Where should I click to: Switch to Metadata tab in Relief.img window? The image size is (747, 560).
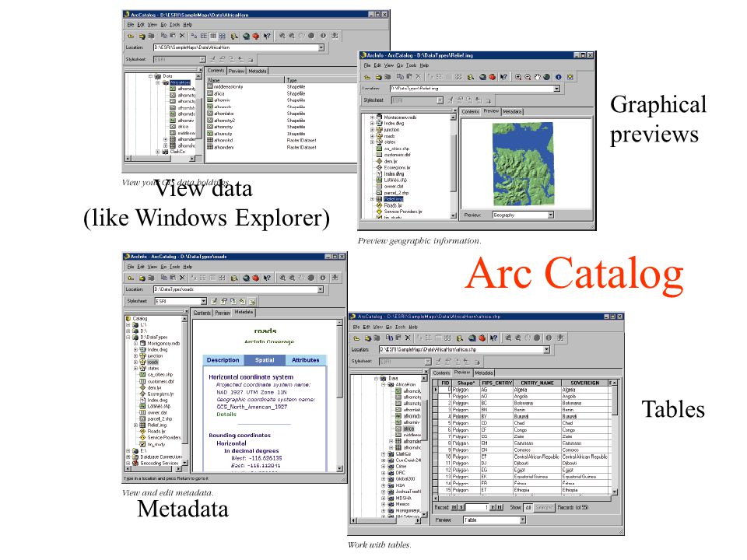coord(512,111)
